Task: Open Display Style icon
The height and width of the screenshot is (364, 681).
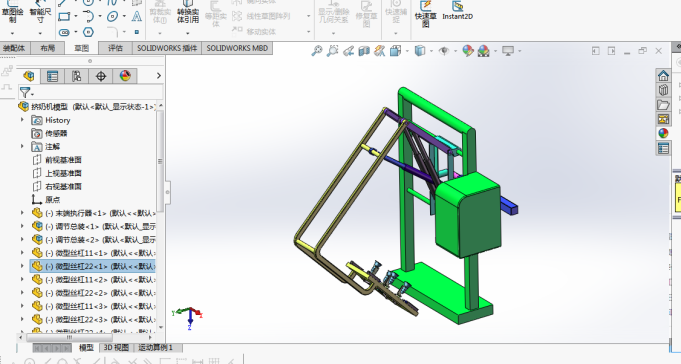Action: [x=420, y=51]
